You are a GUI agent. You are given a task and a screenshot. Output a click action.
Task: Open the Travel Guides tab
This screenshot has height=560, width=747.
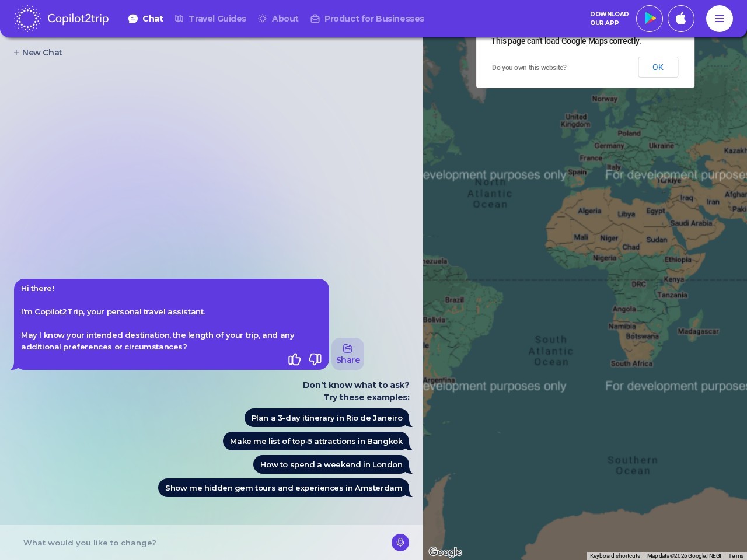211,19
